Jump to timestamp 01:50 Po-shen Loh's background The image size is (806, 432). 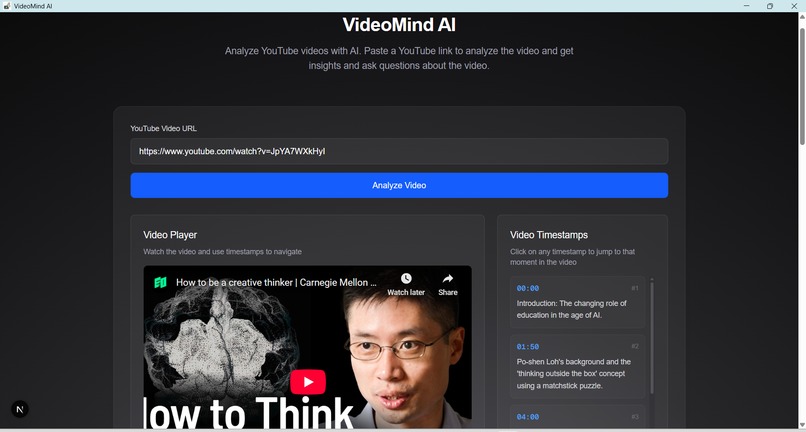pos(577,366)
